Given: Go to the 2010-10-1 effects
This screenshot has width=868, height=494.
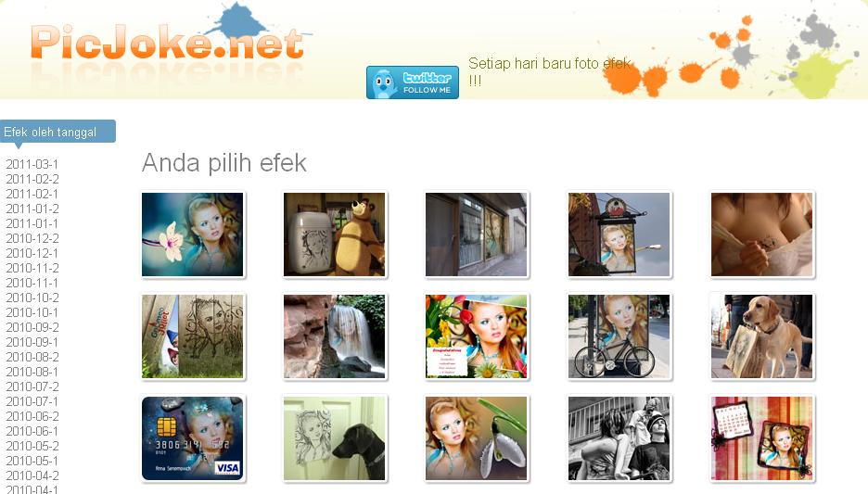Looking at the screenshot, I should tap(32, 312).
